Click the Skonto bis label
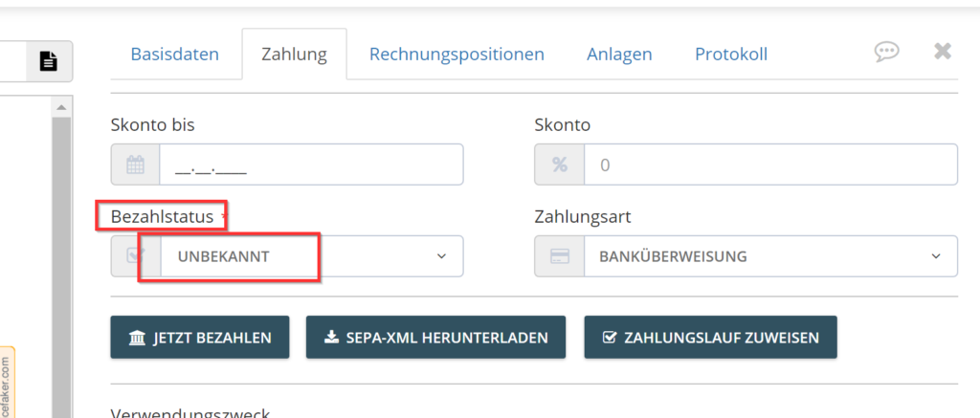Image resolution: width=980 pixels, height=418 pixels. (x=152, y=125)
